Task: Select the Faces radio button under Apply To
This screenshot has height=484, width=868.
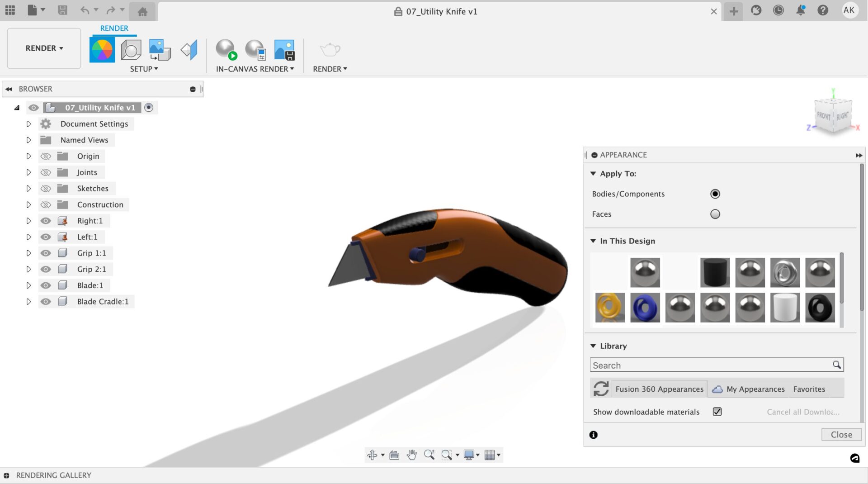Action: pos(715,214)
